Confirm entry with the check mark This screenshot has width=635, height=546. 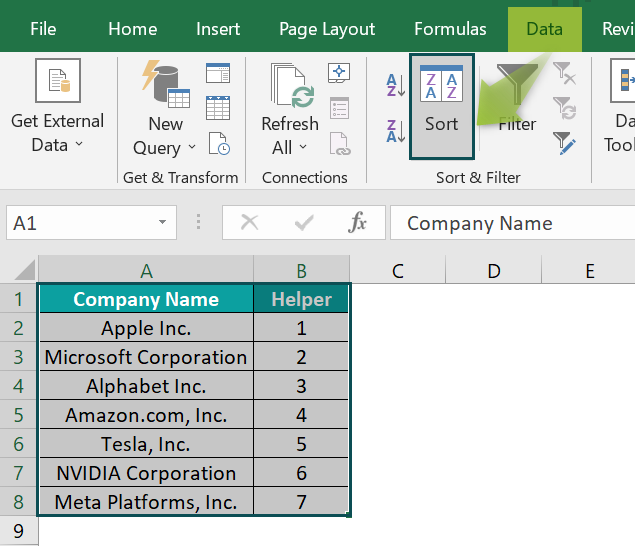tap(304, 222)
